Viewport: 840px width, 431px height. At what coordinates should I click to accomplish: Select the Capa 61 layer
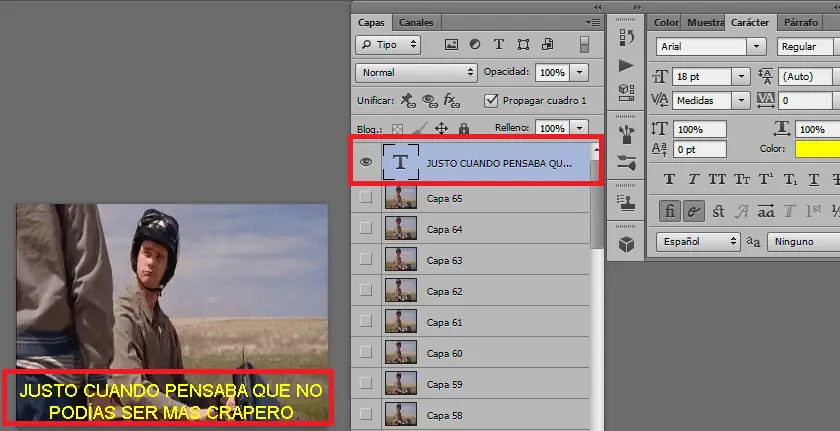471,322
